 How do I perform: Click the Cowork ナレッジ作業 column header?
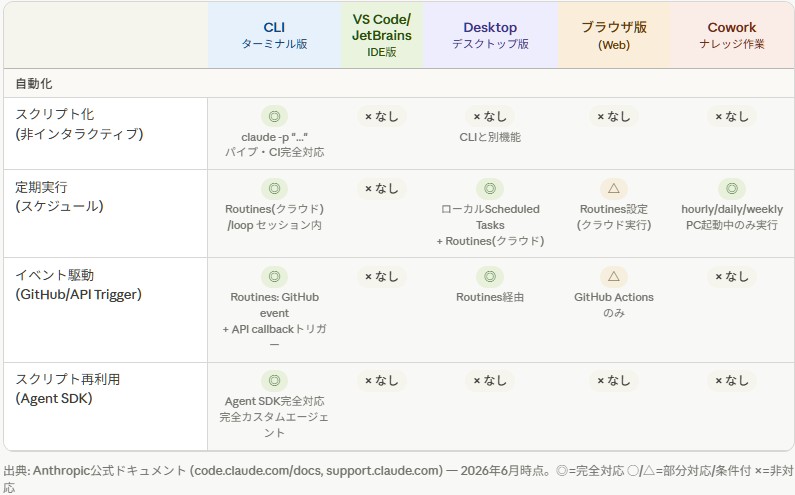click(732, 35)
